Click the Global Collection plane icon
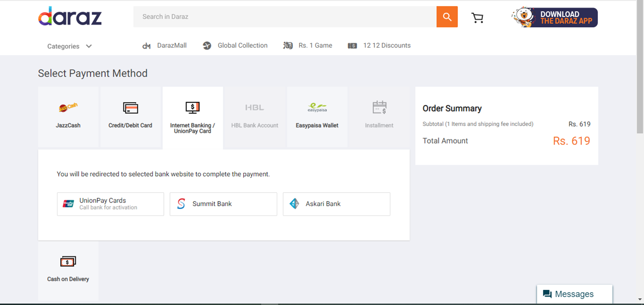This screenshot has width=644, height=305. (207, 46)
